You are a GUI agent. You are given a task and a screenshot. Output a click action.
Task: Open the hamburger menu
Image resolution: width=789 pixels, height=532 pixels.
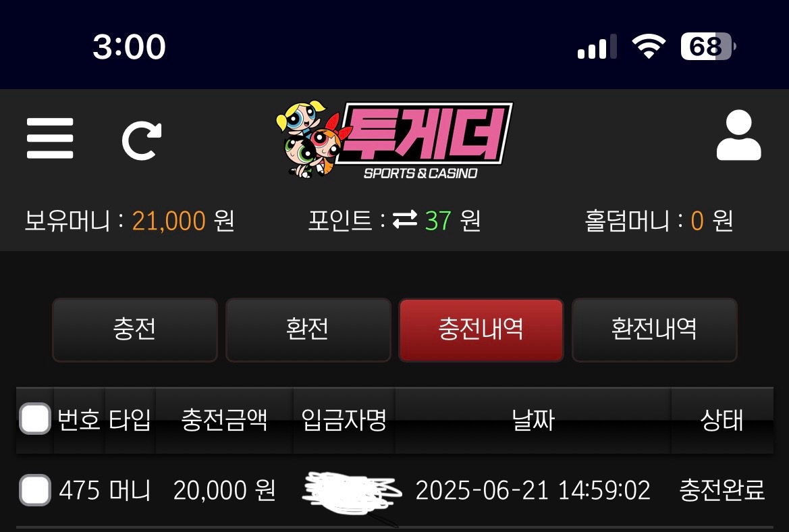coord(50,138)
